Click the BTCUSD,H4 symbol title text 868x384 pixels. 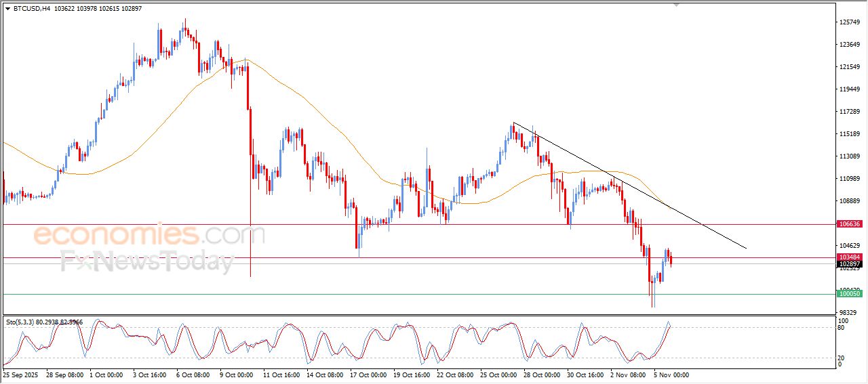pyautogui.click(x=31, y=8)
